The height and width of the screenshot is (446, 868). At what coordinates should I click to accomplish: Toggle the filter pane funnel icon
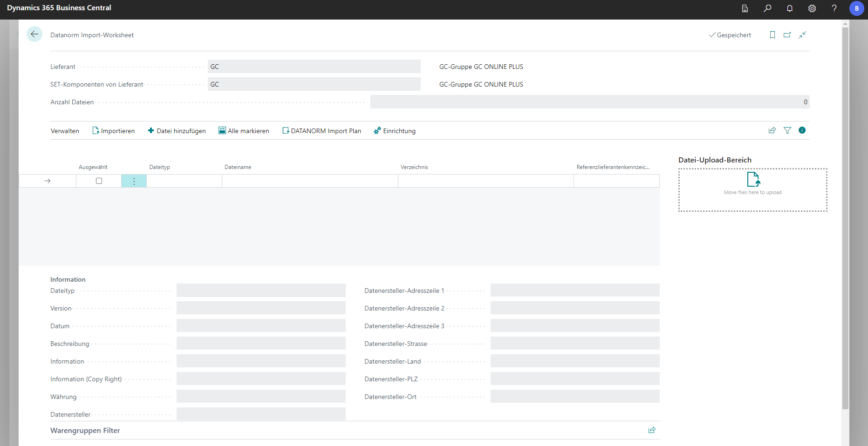coord(787,130)
